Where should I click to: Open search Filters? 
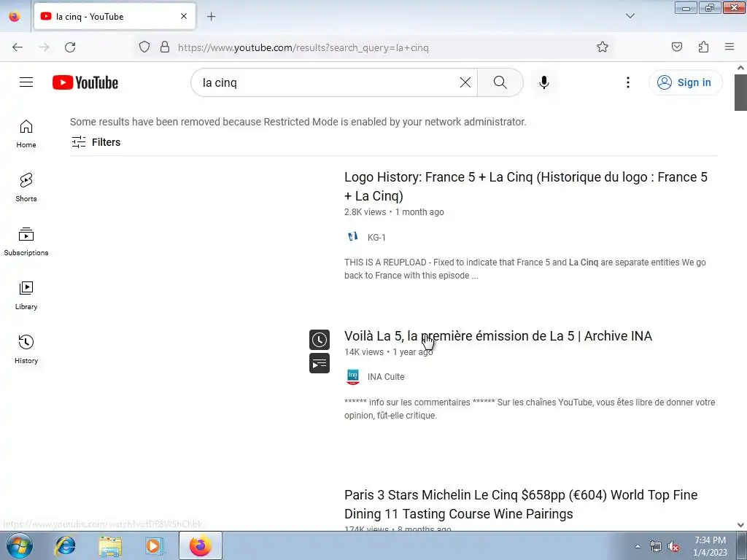(x=96, y=142)
